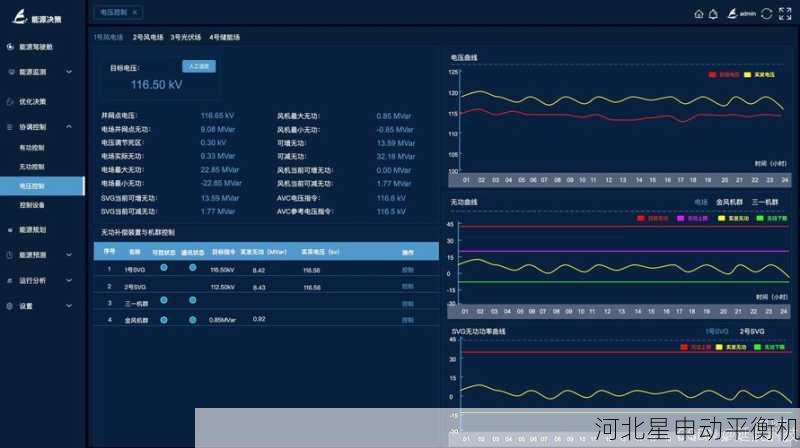Toggle red legend swatch in voltage chart
Image resolution: width=800 pixels, height=448 pixels.
tap(712, 75)
